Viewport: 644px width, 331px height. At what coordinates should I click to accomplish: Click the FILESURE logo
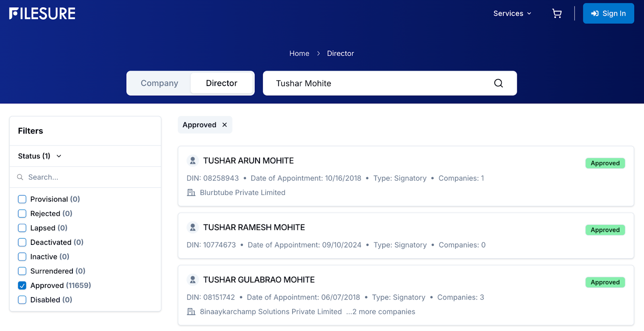(x=42, y=14)
